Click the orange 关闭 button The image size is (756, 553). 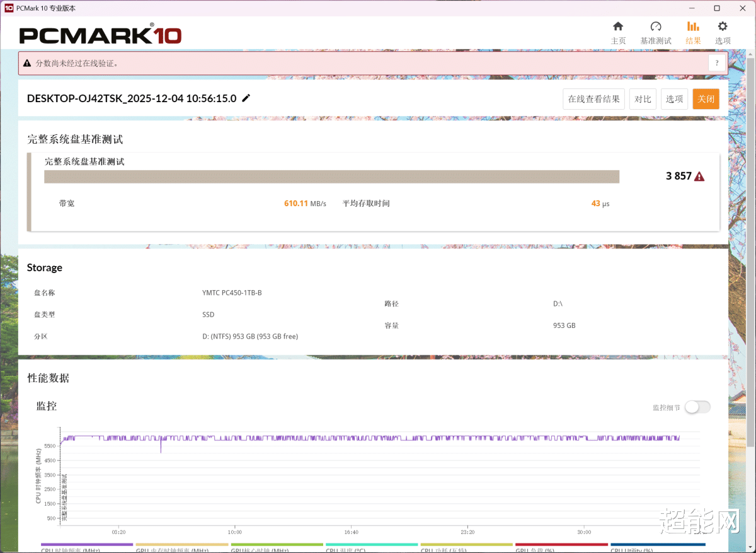coord(706,99)
